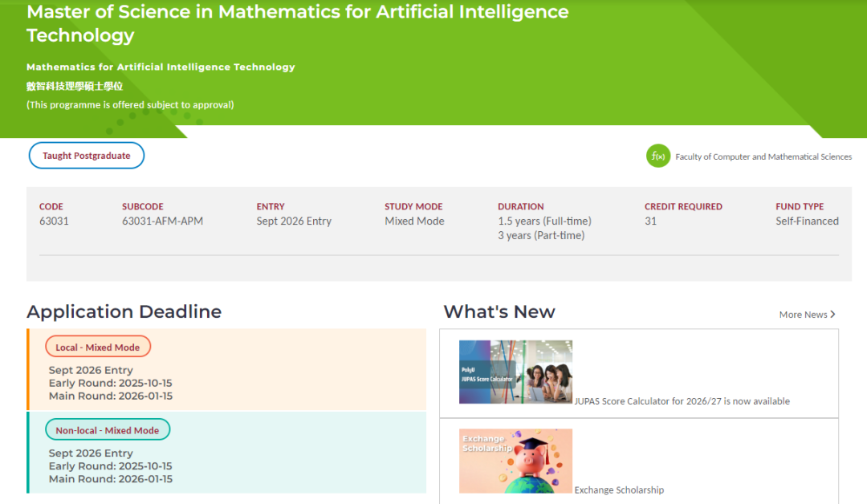Click the Application Deadline heading

click(124, 312)
